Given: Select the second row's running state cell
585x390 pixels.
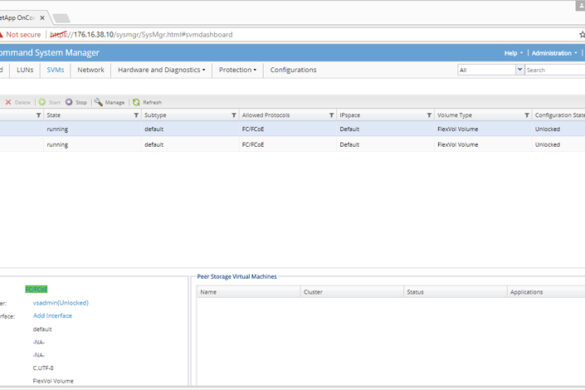Looking at the screenshot, I should click(57, 145).
